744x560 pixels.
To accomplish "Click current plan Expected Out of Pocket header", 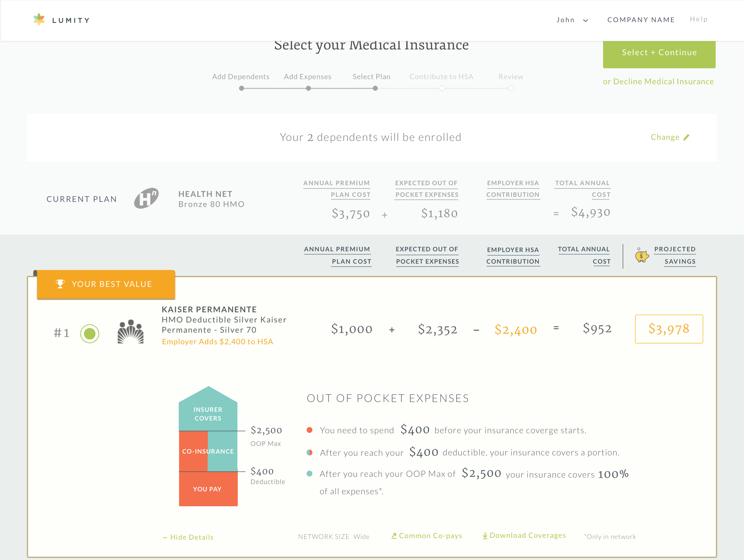I will tap(426, 189).
